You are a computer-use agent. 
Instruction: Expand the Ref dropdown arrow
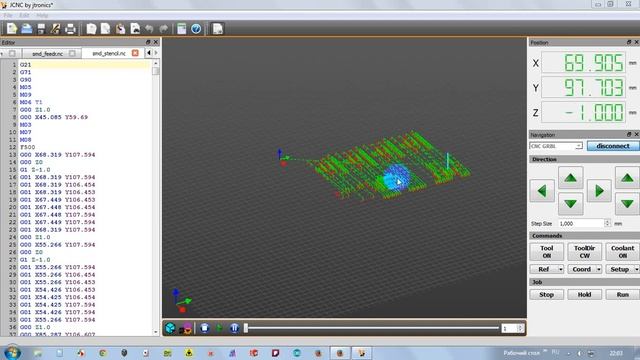tap(560, 269)
